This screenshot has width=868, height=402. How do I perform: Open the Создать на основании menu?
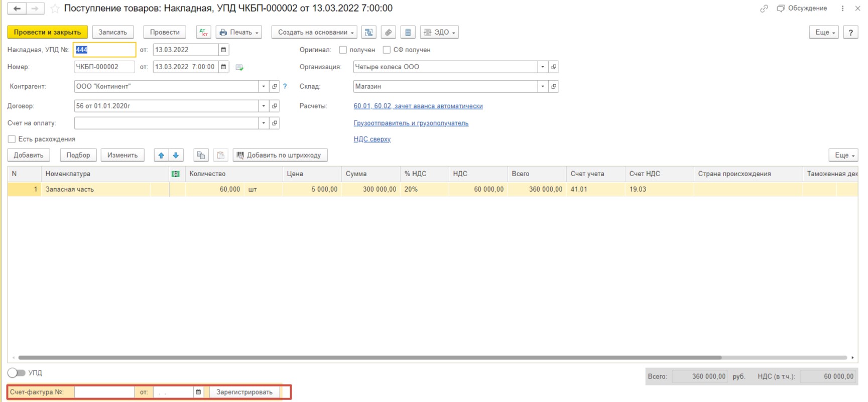pos(314,32)
